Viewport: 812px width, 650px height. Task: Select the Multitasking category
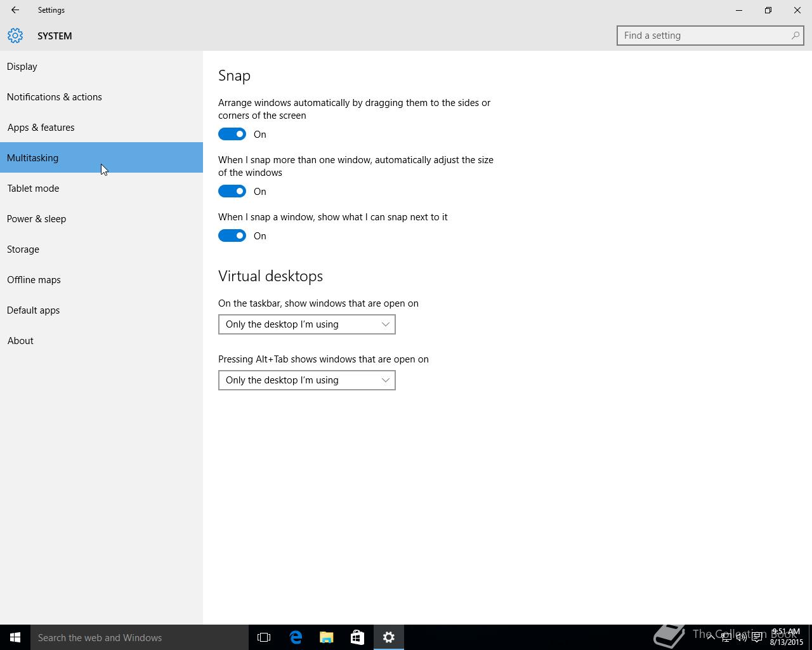(101, 157)
